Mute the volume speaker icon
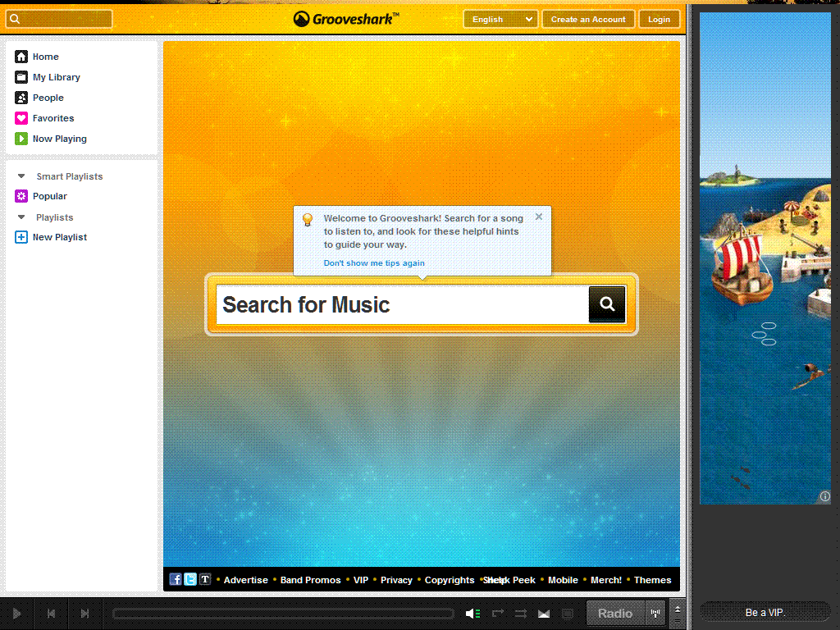The width and height of the screenshot is (840, 630). click(472, 614)
